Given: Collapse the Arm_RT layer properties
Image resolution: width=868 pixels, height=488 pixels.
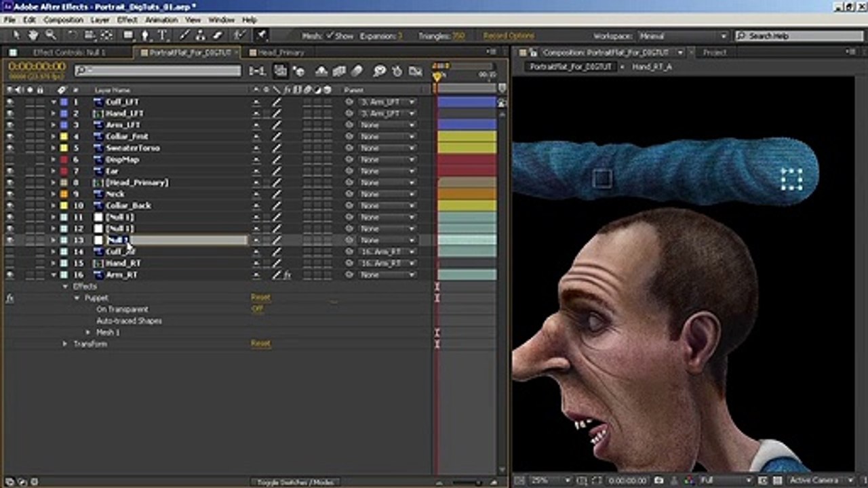Looking at the screenshot, I should tap(54, 275).
